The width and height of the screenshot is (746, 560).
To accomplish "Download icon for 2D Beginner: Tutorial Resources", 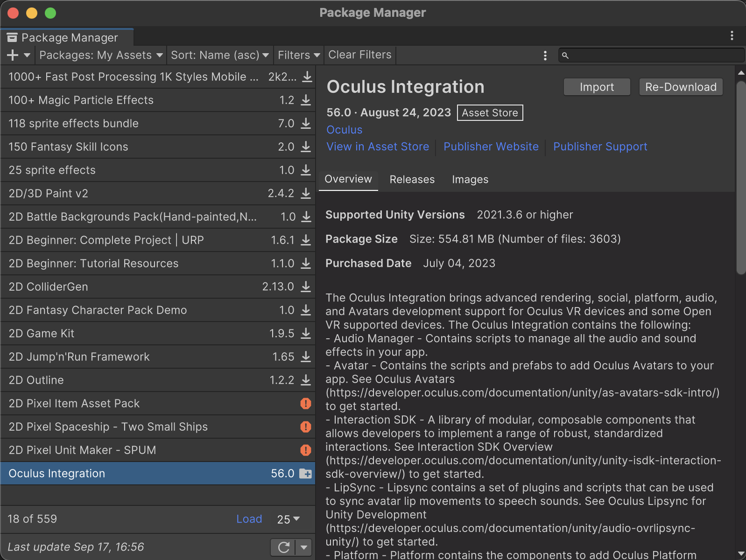I will [x=306, y=263].
